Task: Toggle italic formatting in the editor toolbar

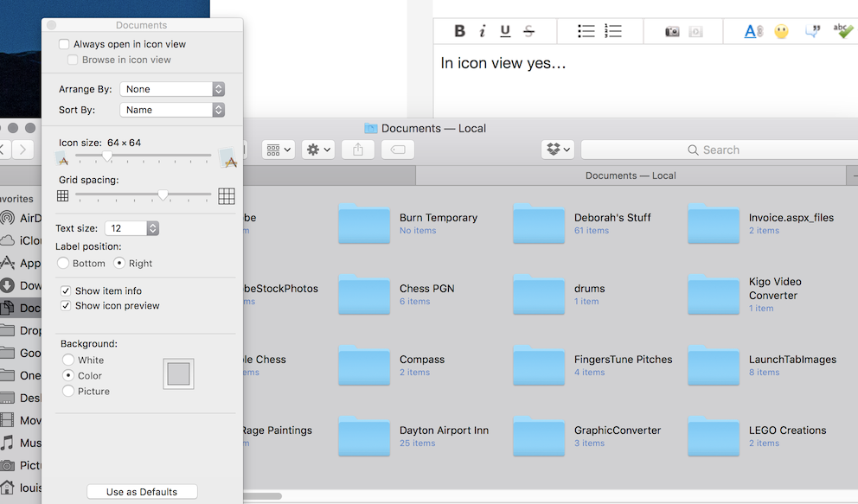Action: [x=482, y=31]
